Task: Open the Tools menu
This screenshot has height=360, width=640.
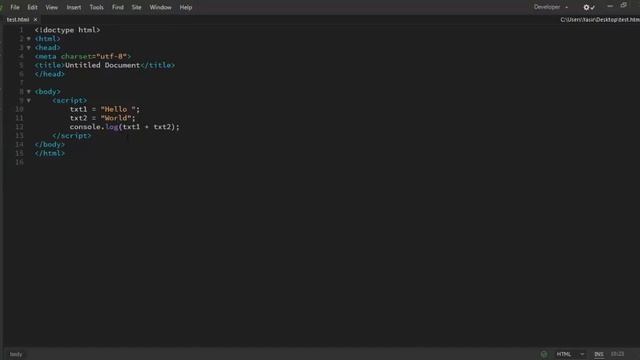Action: click(x=96, y=7)
